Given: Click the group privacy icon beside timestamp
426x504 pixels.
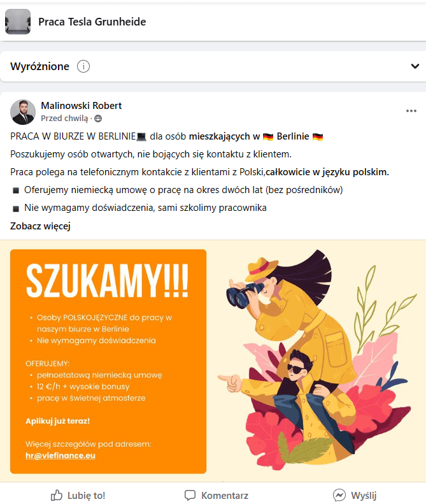Looking at the screenshot, I should coord(98,119).
